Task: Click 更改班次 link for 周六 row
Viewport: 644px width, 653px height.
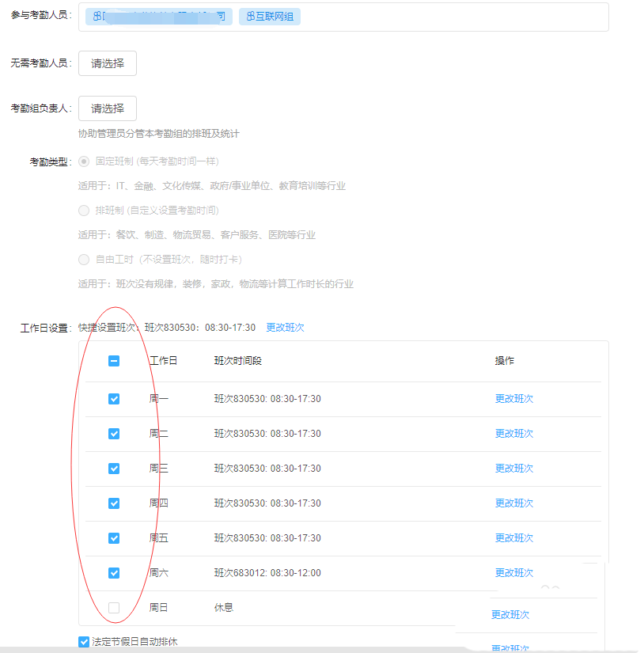Action: pos(514,572)
